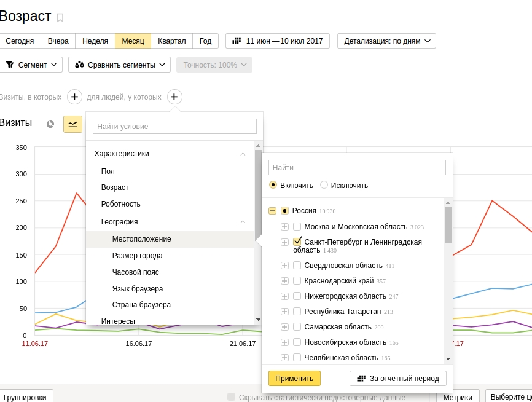Click the conditions list scrollbar down arrow

(258, 320)
